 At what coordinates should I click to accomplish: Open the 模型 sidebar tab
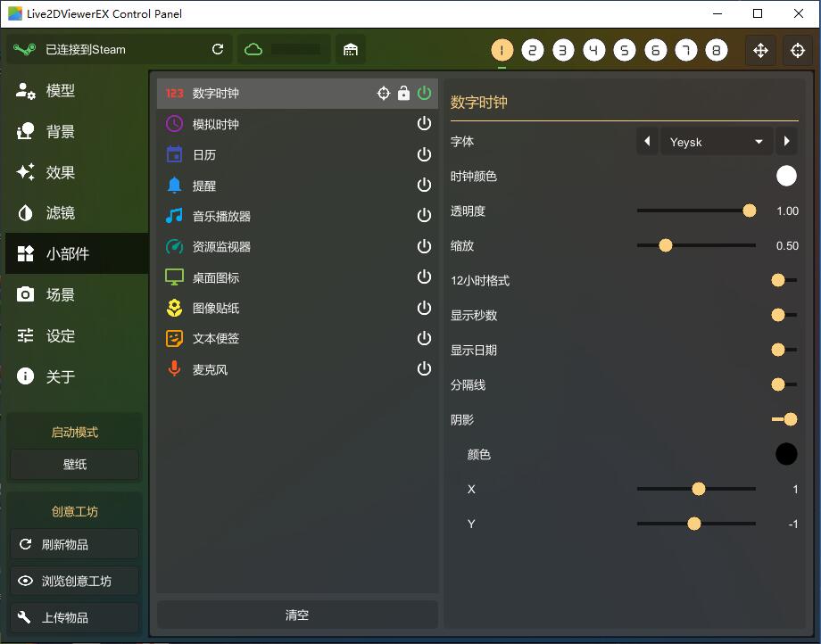tap(77, 90)
